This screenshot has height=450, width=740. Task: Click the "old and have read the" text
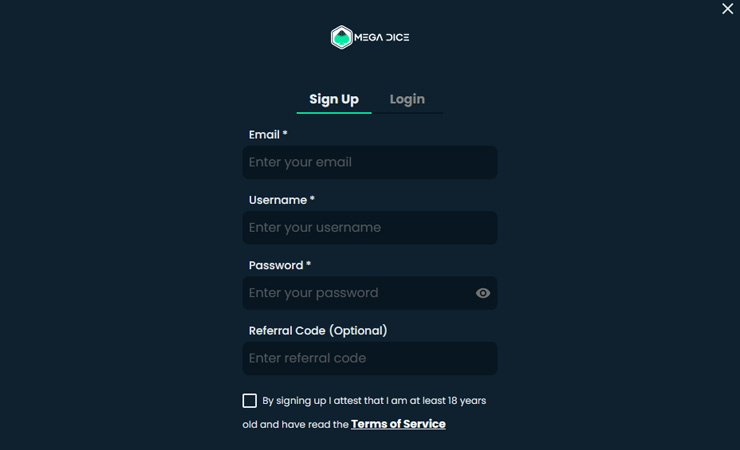coord(295,425)
